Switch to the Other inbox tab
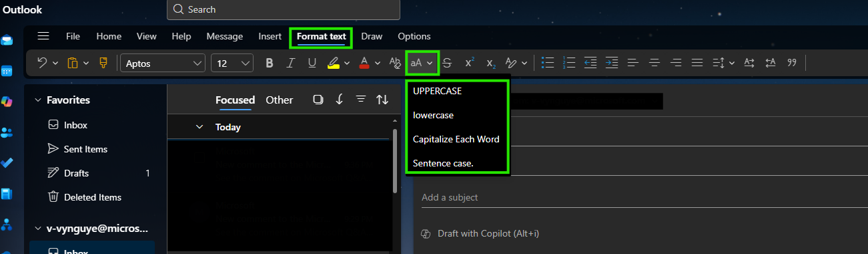The image size is (868, 254). click(x=279, y=100)
